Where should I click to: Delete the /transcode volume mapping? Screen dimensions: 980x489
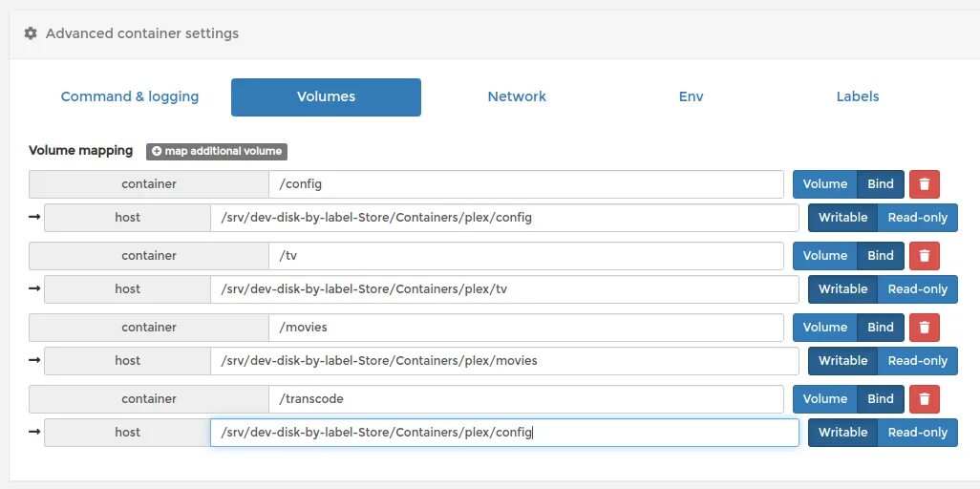tap(924, 399)
